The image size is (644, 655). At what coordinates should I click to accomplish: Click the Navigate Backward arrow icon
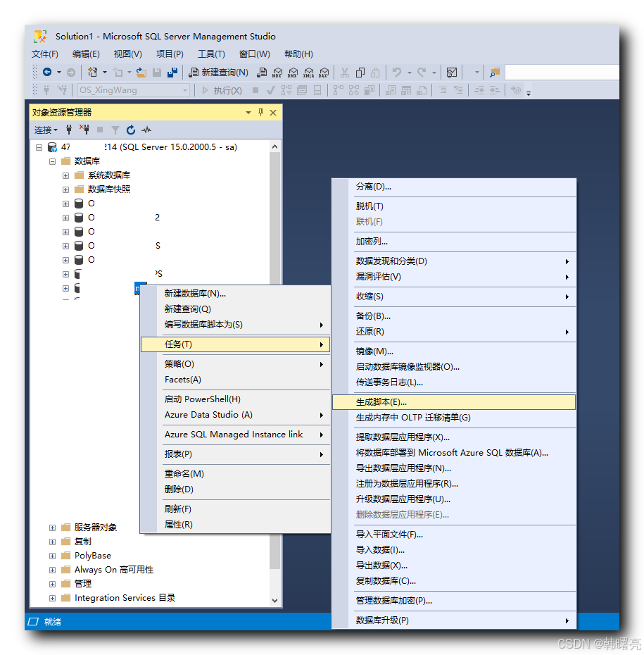click(x=47, y=73)
